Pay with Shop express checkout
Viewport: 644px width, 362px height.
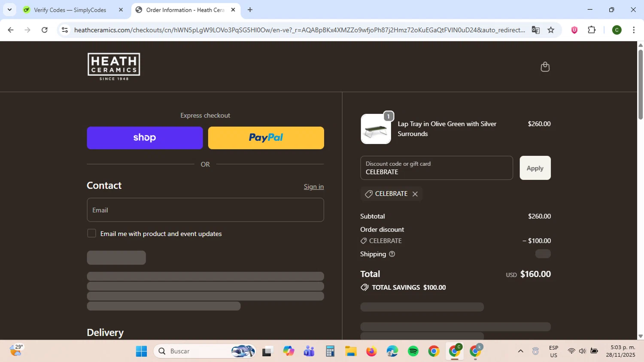coord(145,138)
